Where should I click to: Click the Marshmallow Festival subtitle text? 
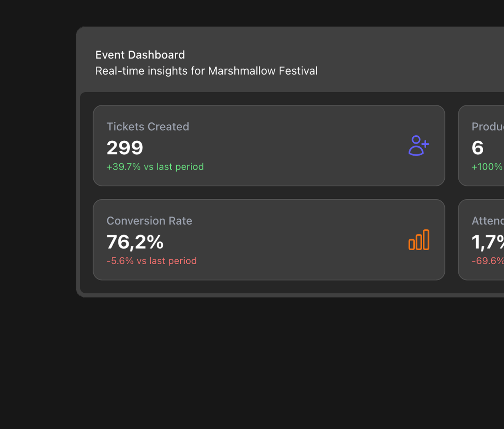click(x=206, y=71)
